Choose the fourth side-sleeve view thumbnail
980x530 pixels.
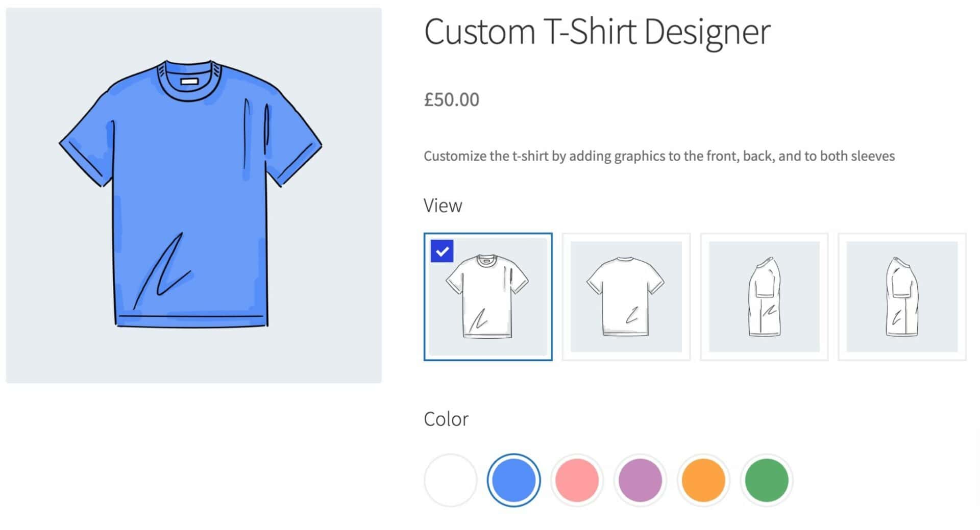(902, 297)
